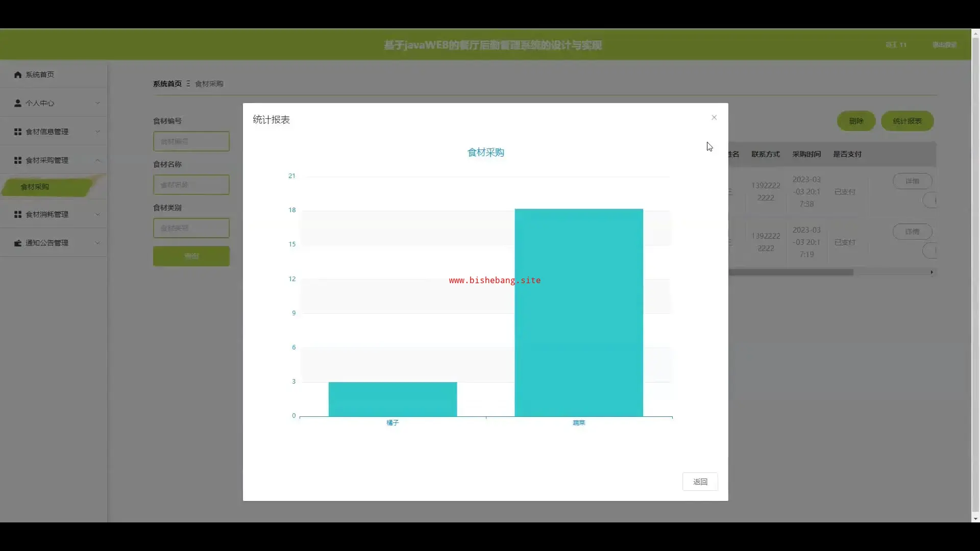Collapse the 食材采购管理 chevron
This screenshot has height=551, width=980.
tap(97, 160)
